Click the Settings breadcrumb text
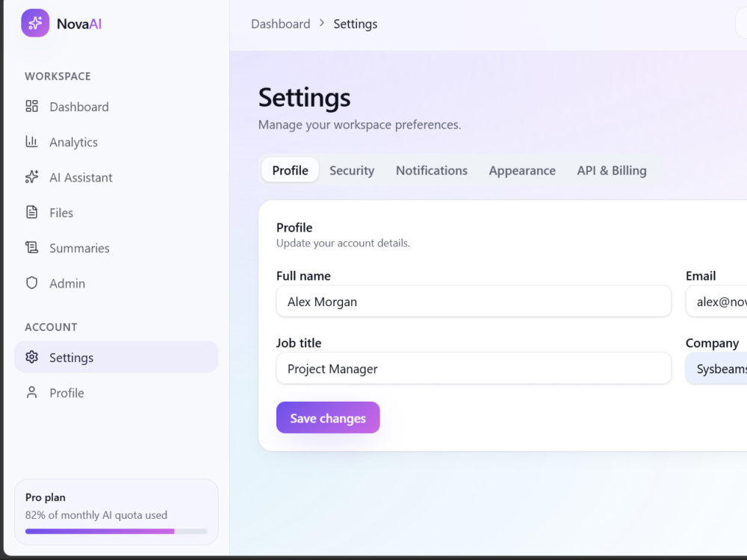The image size is (747, 560). pyautogui.click(x=356, y=24)
